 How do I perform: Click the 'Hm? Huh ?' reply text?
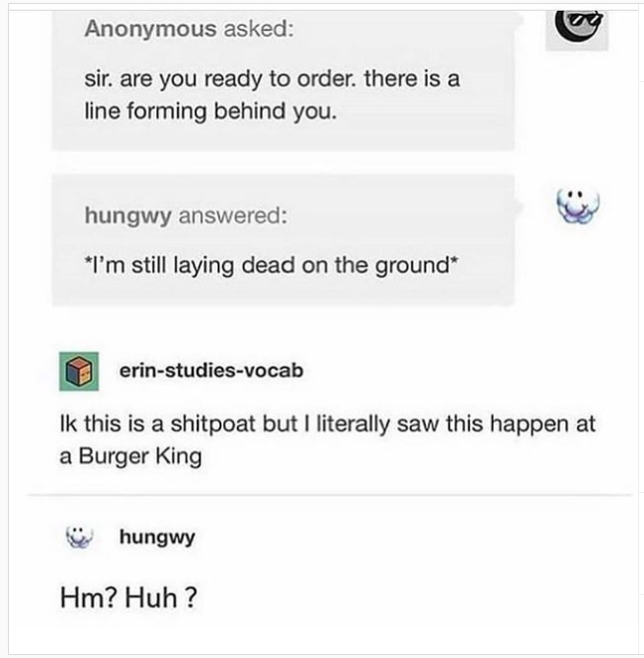click(128, 597)
